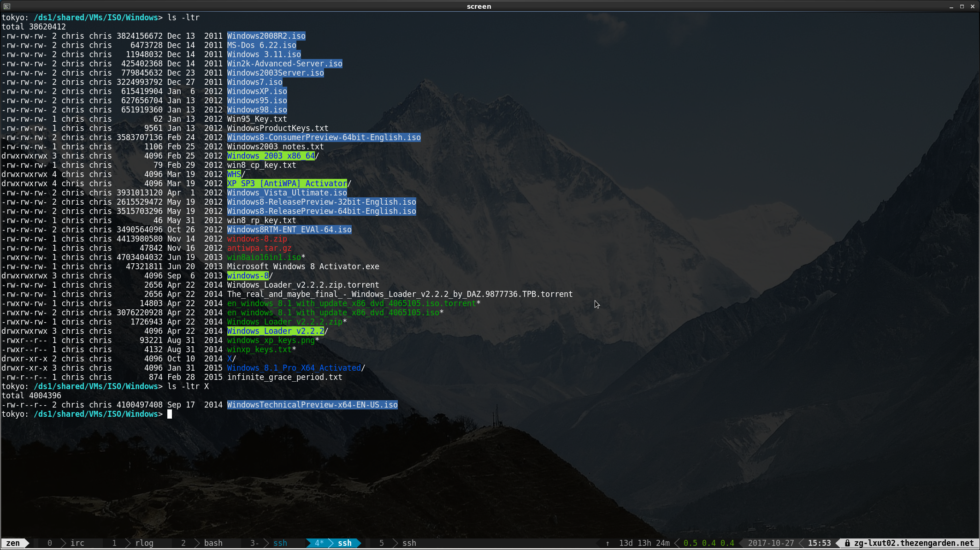This screenshot has height=550, width=980.
Task: Switch to screen window 3 ssh
Action: pos(269,543)
